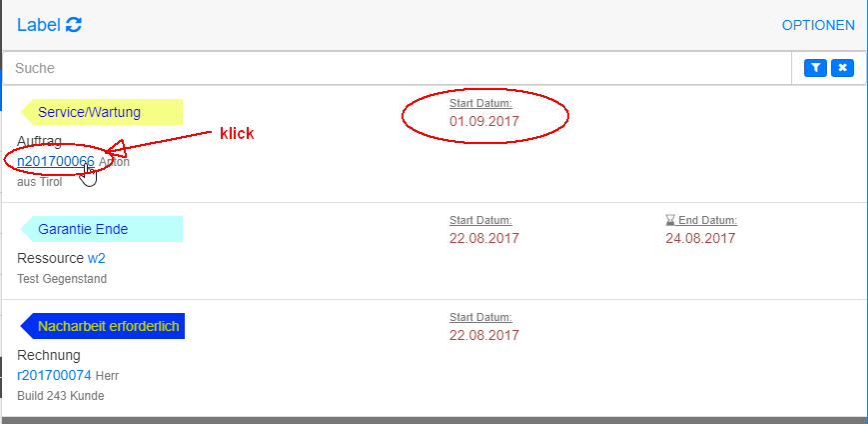Click the blue filter funnel button
This screenshot has height=424, width=868.
815,68
